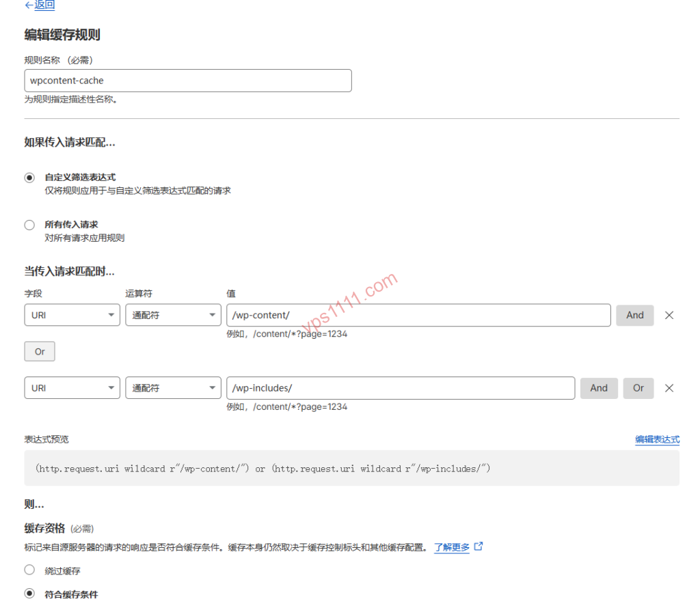Click the value field containing /wp-content/
The height and width of the screenshot is (608, 700).
[x=418, y=315]
